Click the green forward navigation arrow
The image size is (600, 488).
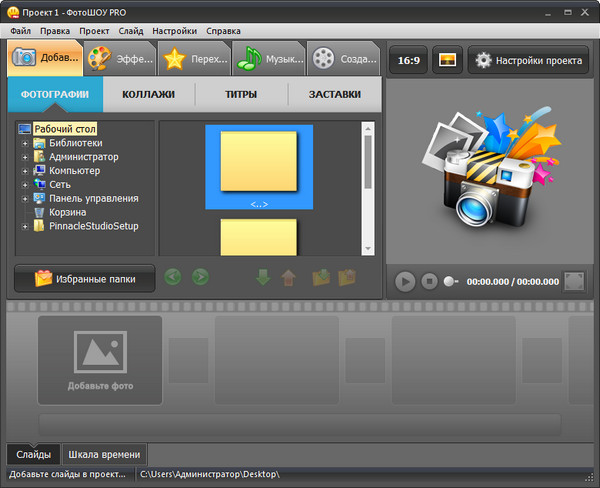[200, 277]
